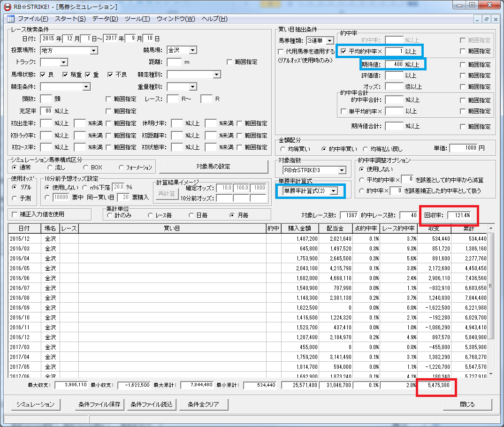504x427 pixels.
Task: Click the 単価 input field showing 1000
Action: pyautogui.click(x=464, y=148)
